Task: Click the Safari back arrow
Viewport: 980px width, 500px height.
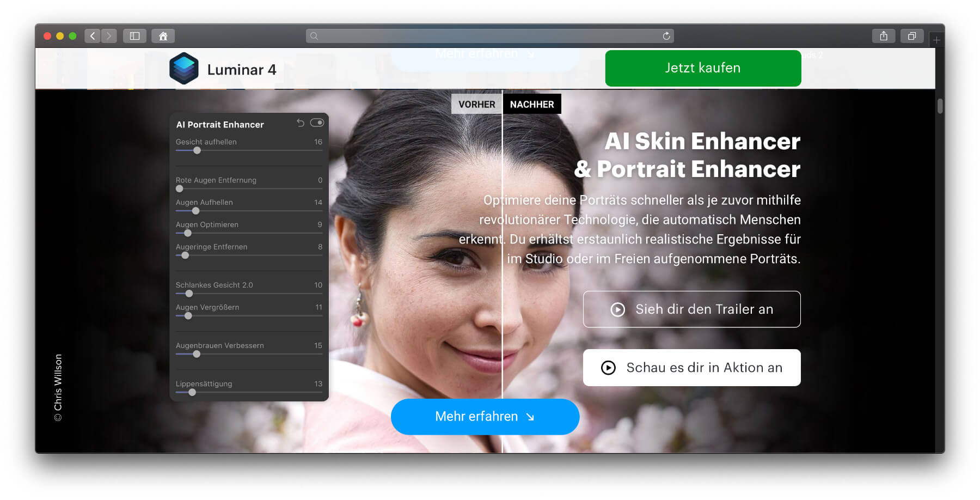Action: (93, 36)
